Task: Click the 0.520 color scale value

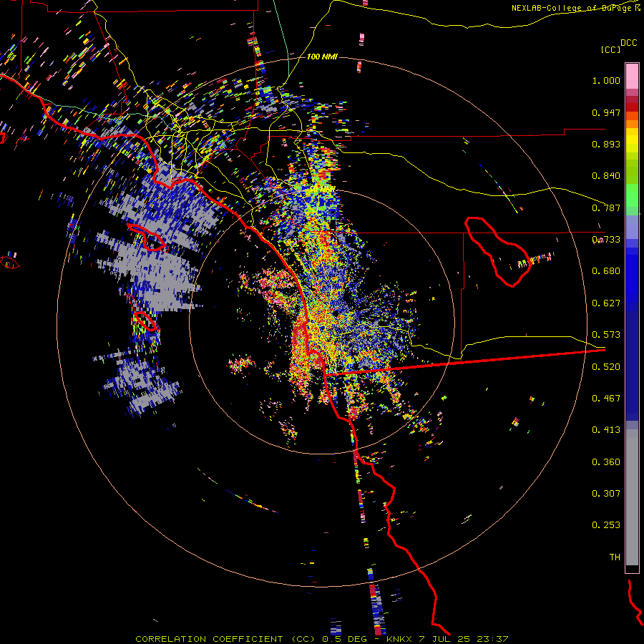Action: 606,367
